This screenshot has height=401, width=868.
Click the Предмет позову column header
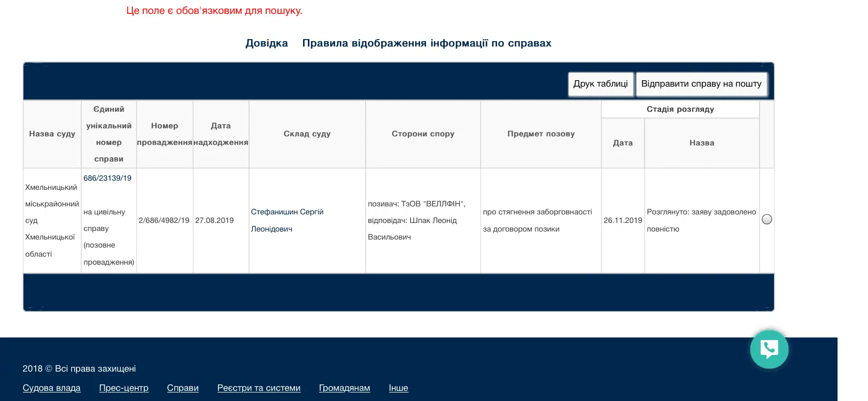point(541,134)
